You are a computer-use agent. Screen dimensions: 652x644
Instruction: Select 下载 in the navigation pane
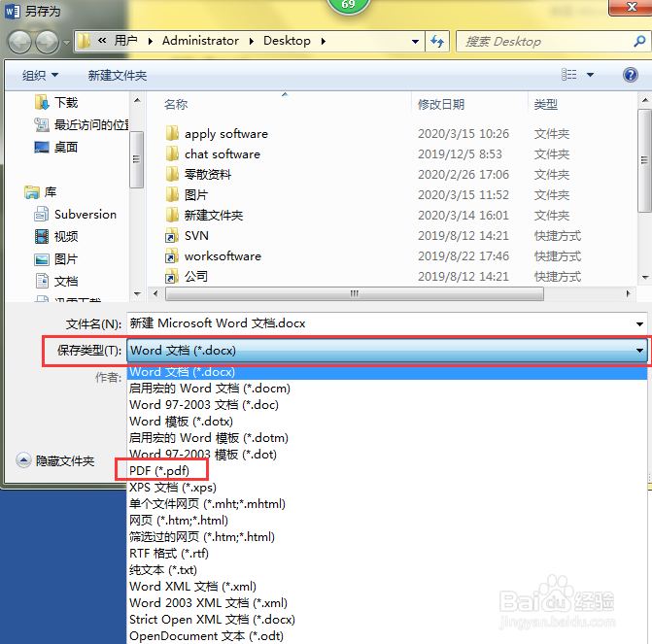(56, 102)
